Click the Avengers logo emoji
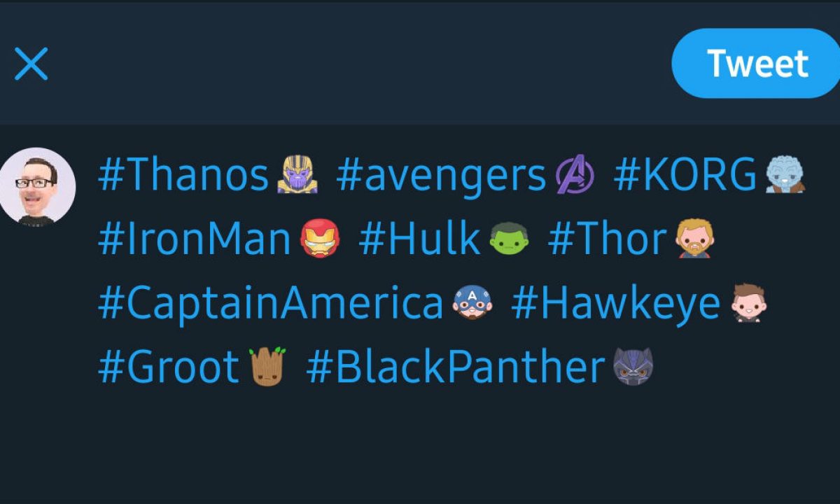 coord(575,175)
